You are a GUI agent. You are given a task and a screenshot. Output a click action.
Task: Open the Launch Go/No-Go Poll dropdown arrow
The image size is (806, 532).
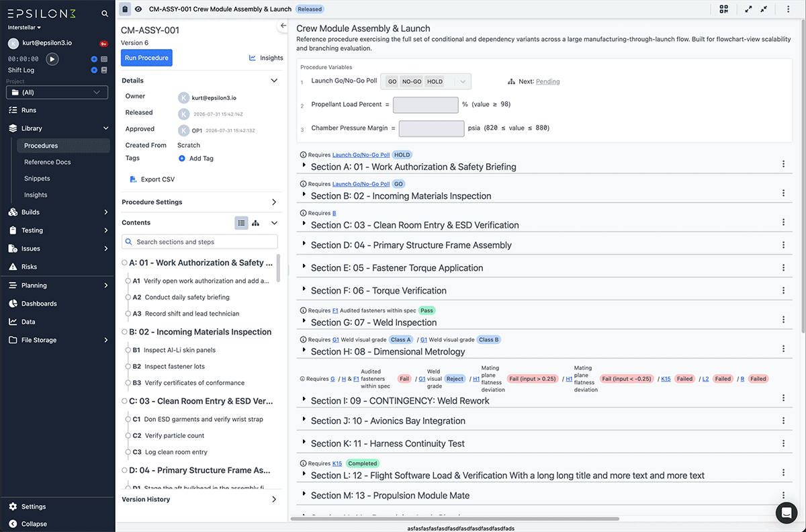click(x=462, y=82)
